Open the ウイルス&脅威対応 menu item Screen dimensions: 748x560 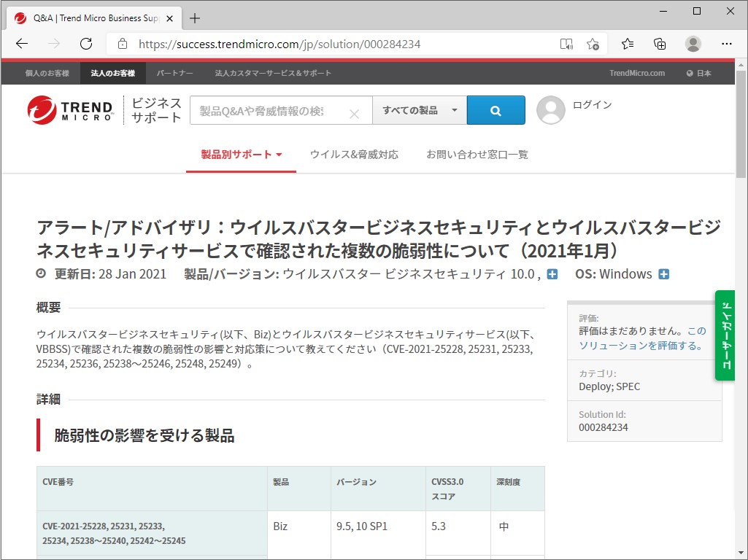coord(355,155)
